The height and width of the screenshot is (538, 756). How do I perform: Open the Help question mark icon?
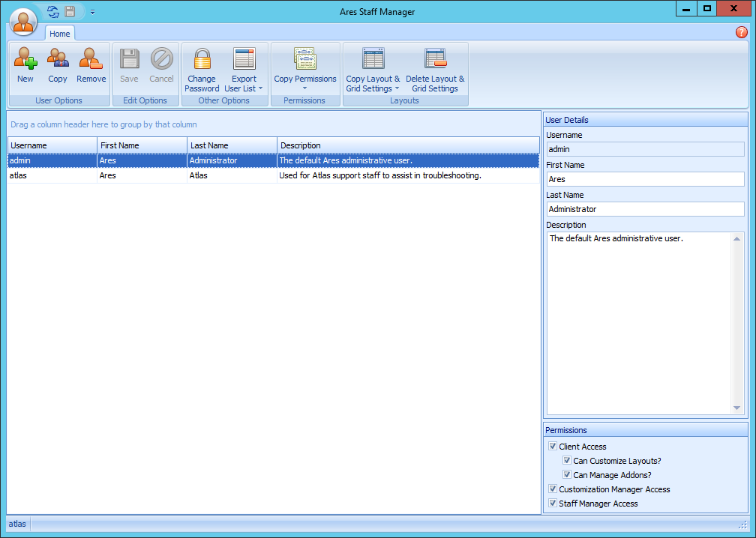(742, 32)
